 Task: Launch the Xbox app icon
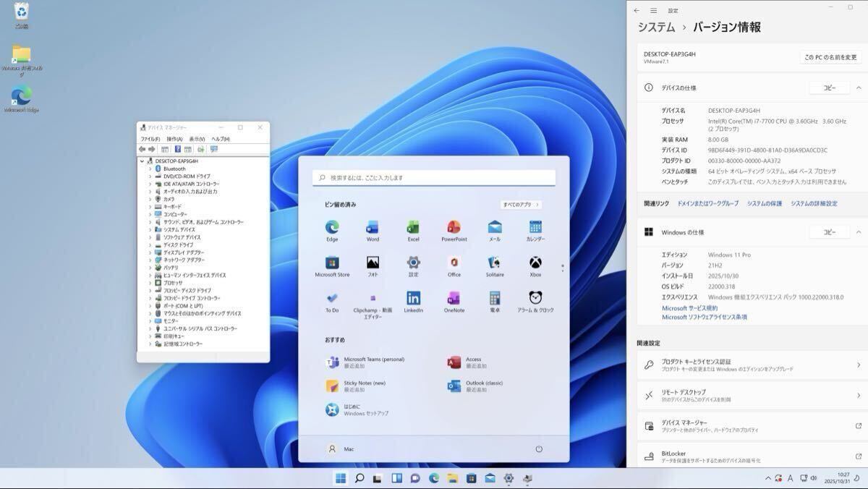535,263
